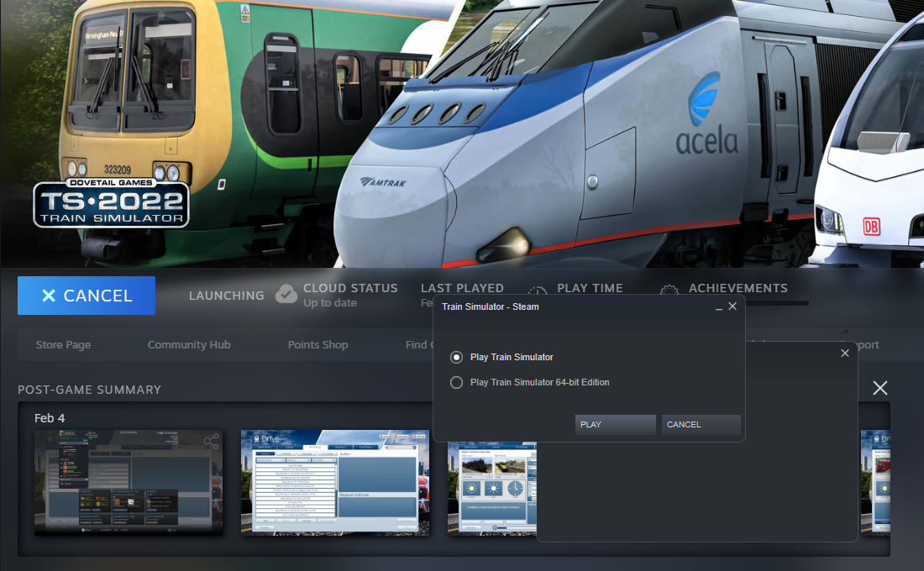Select Play Train Simulator radio option
Viewport: 924px width, 571px height.
point(456,357)
